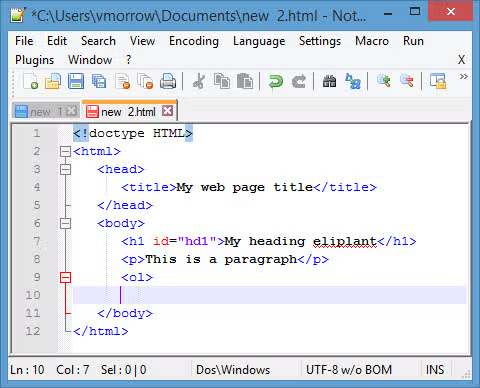This screenshot has height=388, width=480.
Task: Open the Encoding menu
Action: point(194,41)
